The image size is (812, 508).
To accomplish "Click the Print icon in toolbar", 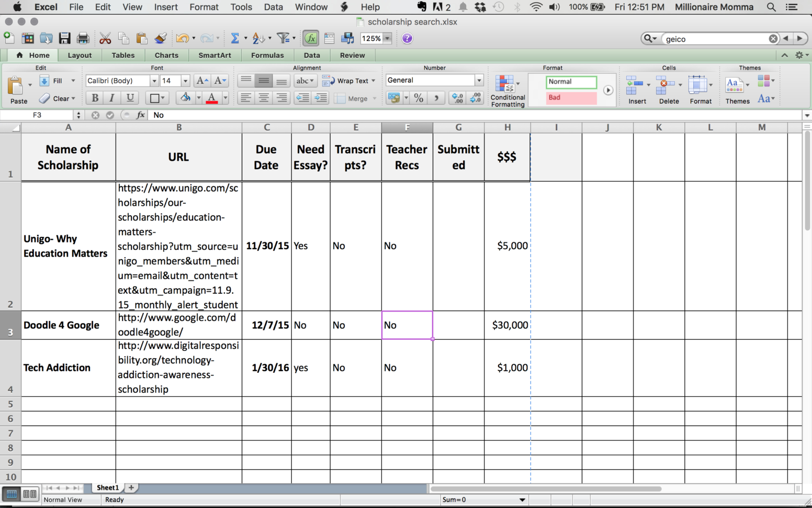I will [83, 38].
